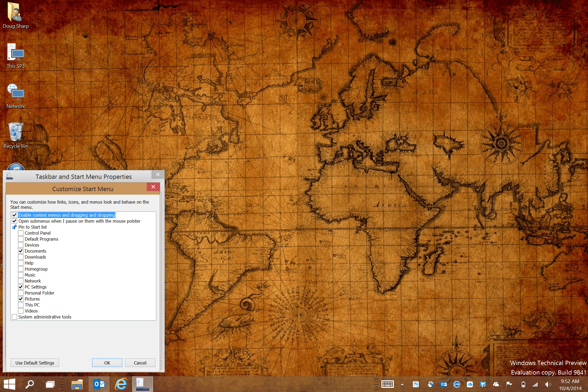Image resolution: width=588 pixels, height=392 pixels.
Task: Click the head-with-gears tray icon
Action: (x=416, y=384)
